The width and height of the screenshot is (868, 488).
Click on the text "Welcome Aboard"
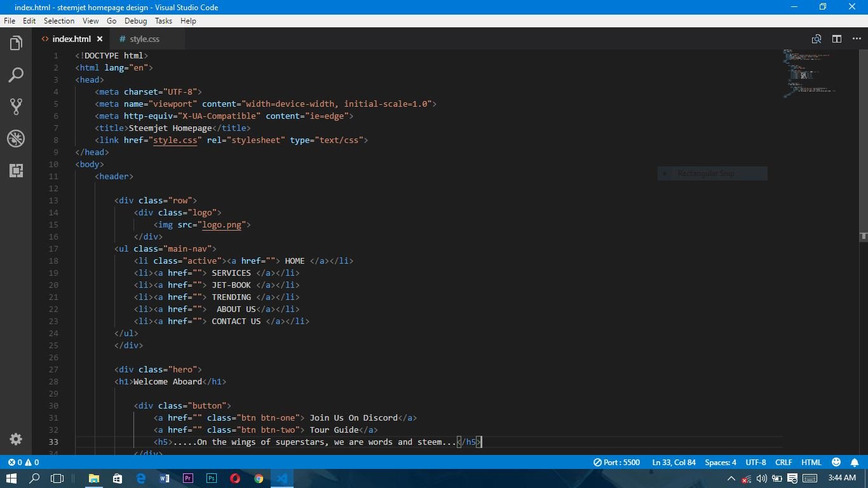point(168,381)
